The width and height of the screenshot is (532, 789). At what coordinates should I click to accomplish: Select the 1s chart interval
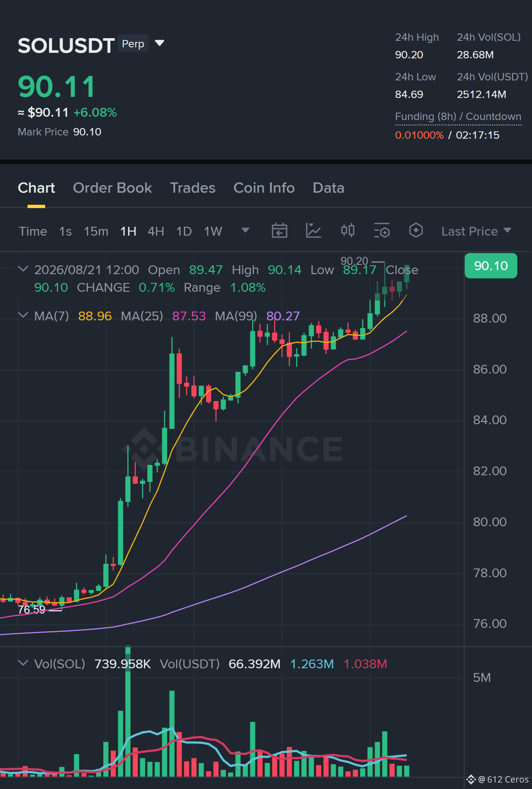(x=65, y=231)
